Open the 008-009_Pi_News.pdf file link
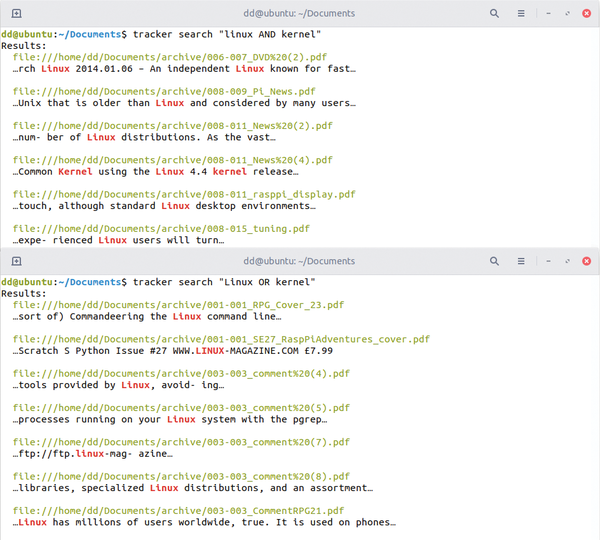Viewport: 600px width, 540px height. tap(164, 92)
